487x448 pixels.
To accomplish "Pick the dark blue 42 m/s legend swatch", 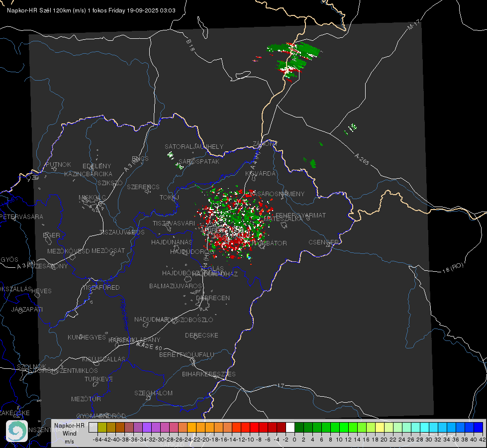I will coord(479,427).
